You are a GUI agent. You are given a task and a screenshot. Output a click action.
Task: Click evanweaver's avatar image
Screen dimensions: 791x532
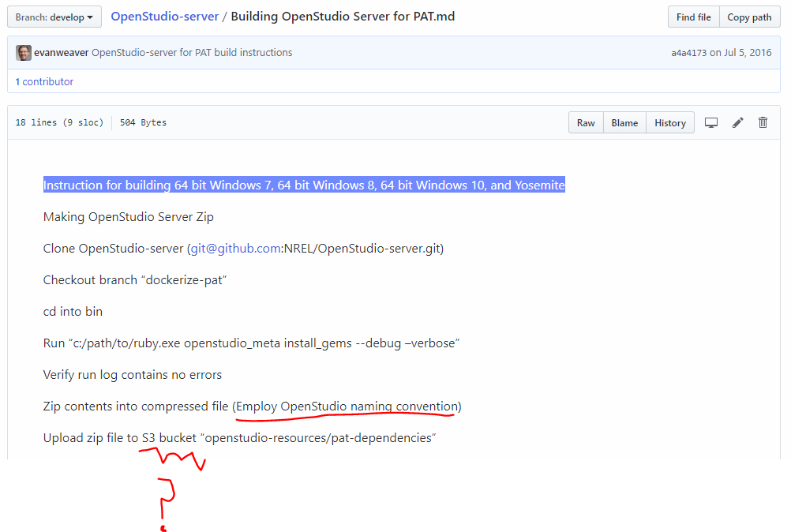[x=23, y=52]
